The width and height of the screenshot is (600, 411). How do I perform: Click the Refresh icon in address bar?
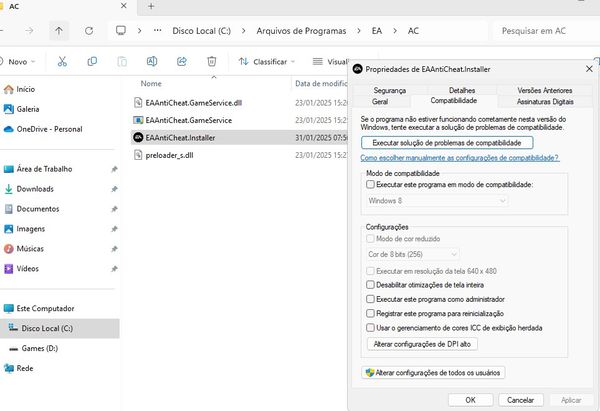pos(89,31)
